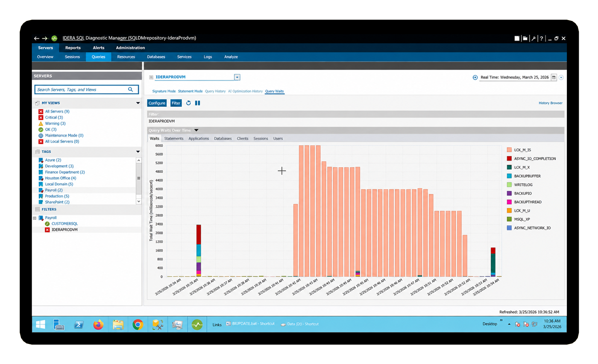Image resolution: width=598 pixels, height=364 pixels.
Task: Click the plus button next to IDERAPRODVM
Action: [x=237, y=77]
